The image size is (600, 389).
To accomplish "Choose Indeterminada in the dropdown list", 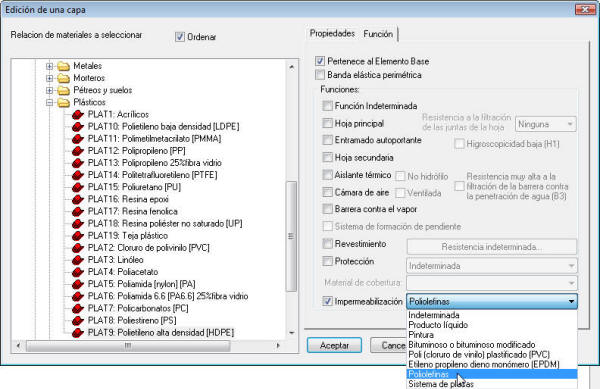I will 492,315.
